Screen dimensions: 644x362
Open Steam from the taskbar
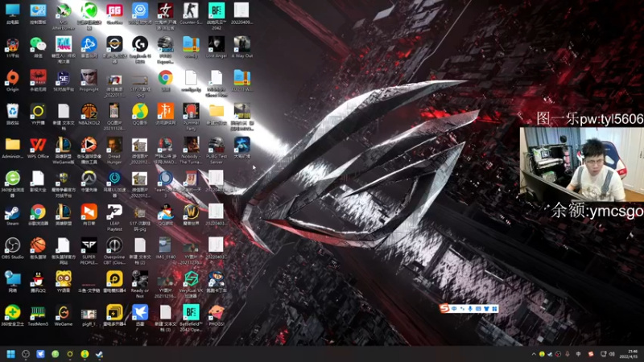point(99,354)
